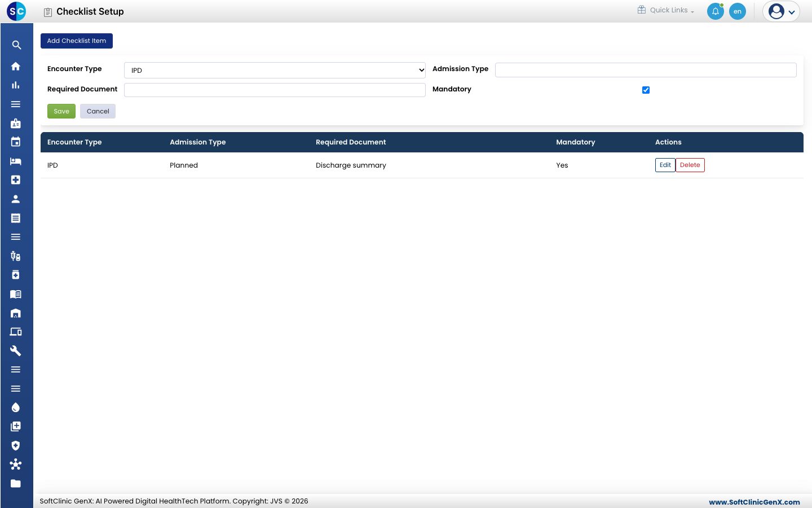Viewport: 812px width, 508px height.
Task: Open the sidebar search magnifier icon
Action: pyautogui.click(x=16, y=45)
